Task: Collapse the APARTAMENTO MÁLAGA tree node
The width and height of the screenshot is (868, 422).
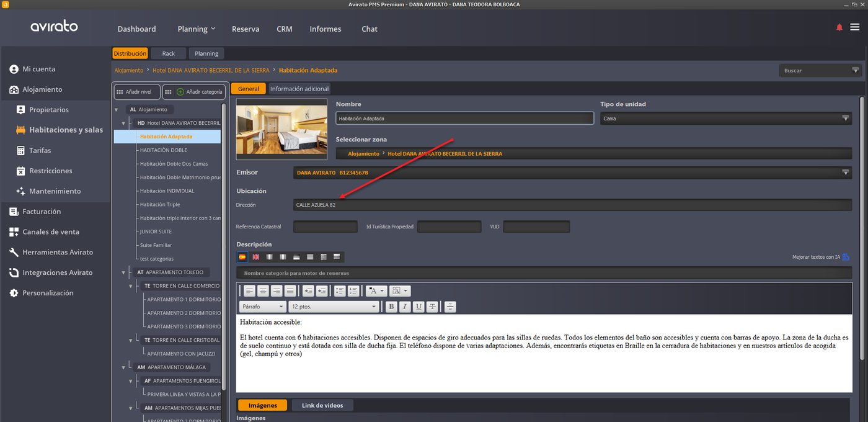Action: pyautogui.click(x=123, y=367)
